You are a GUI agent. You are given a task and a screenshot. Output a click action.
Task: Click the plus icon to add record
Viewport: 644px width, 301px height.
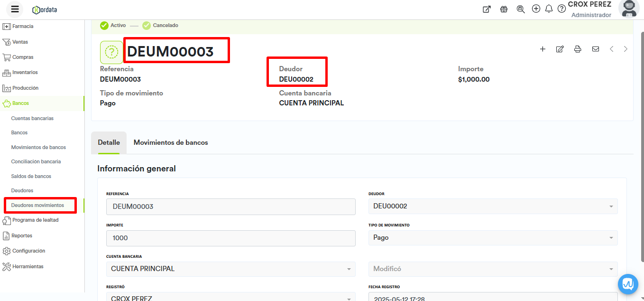tap(543, 49)
